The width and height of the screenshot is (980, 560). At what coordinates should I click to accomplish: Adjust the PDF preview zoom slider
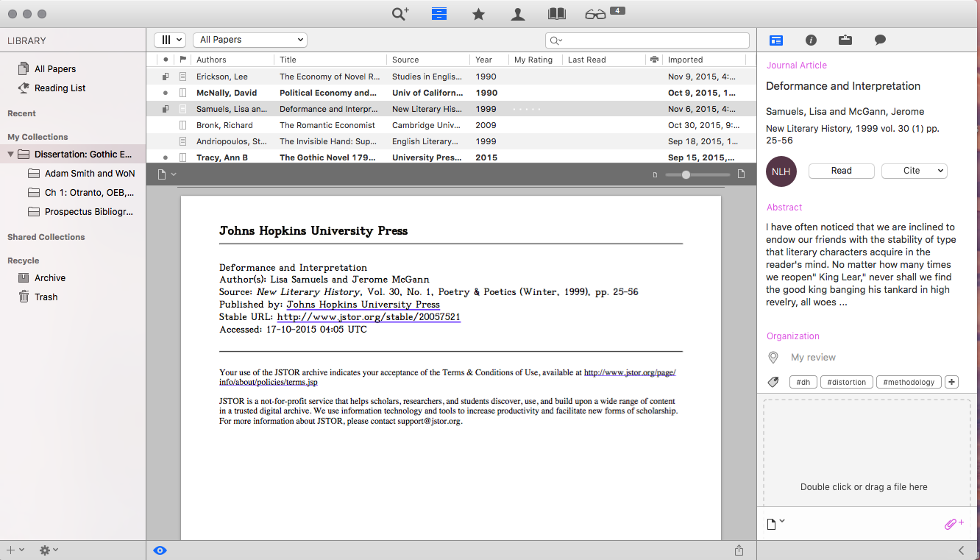coord(686,174)
